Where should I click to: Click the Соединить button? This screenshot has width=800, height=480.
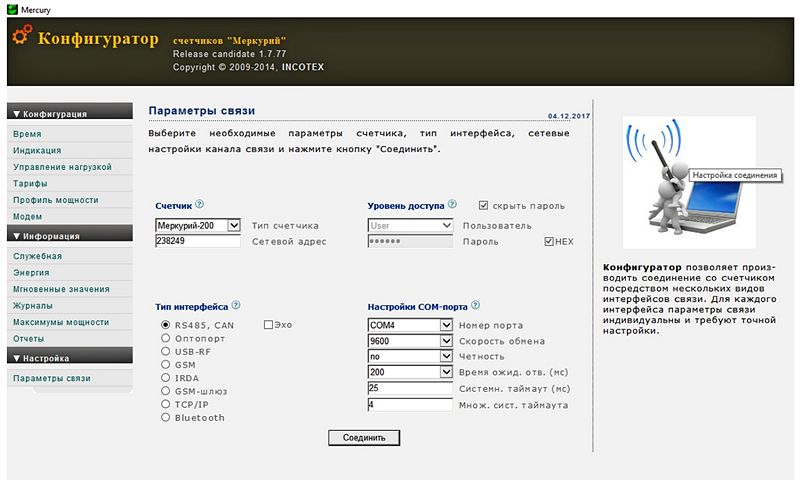[364, 438]
